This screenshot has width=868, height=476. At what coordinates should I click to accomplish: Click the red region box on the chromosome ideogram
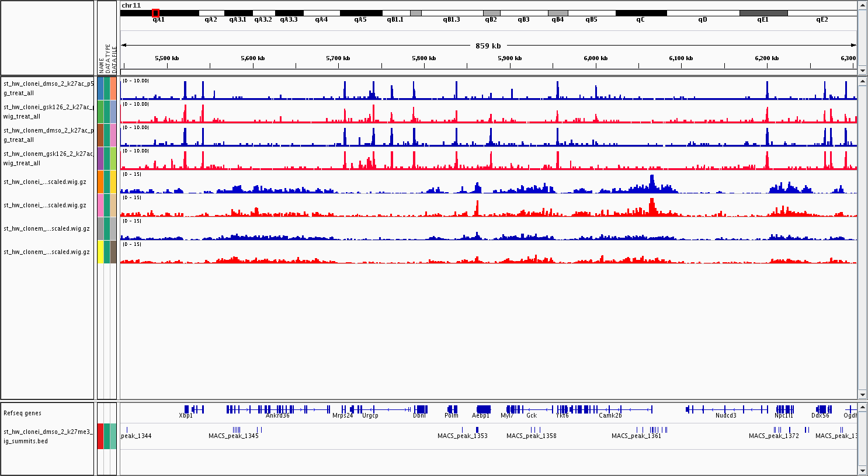(155, 13)
